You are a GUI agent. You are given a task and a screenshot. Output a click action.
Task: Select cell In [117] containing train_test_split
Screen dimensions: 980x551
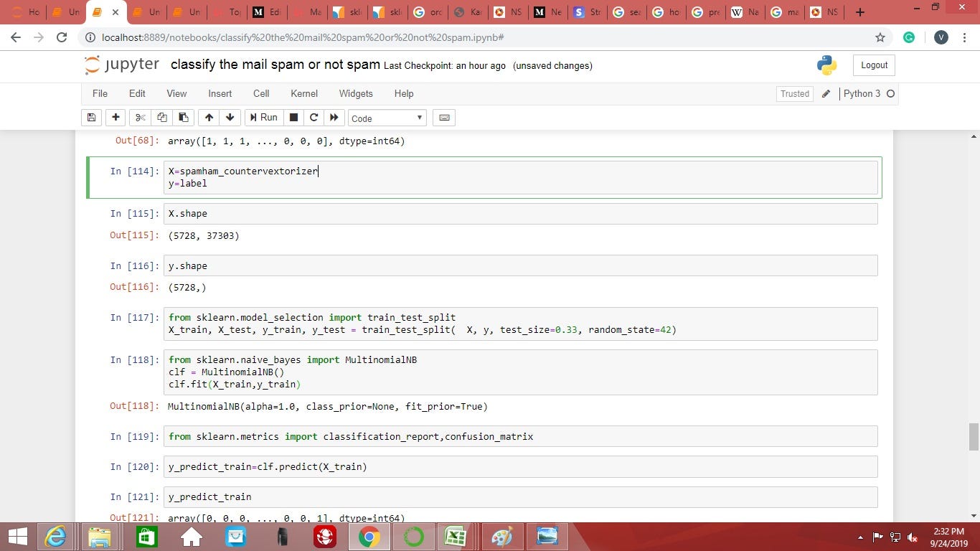point(430,324)
